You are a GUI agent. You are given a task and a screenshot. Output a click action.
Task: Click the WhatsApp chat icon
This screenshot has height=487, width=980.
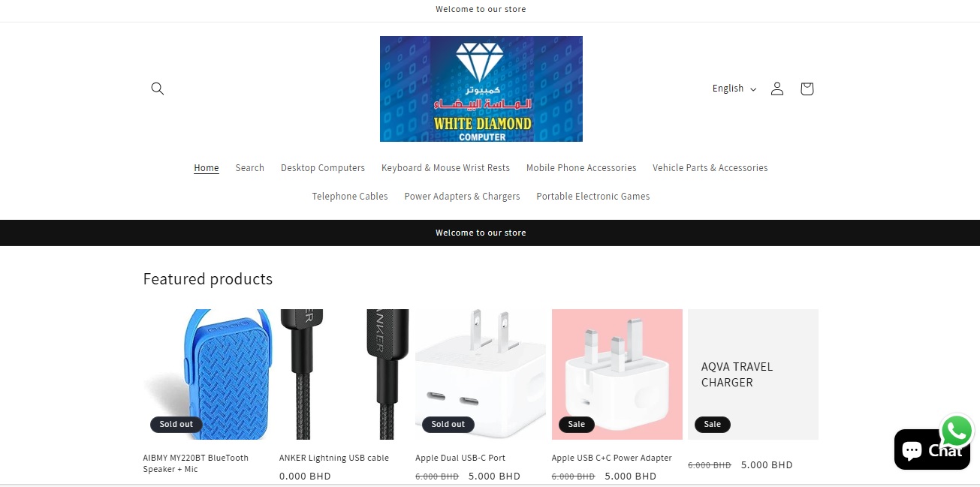tap(957, 431)
